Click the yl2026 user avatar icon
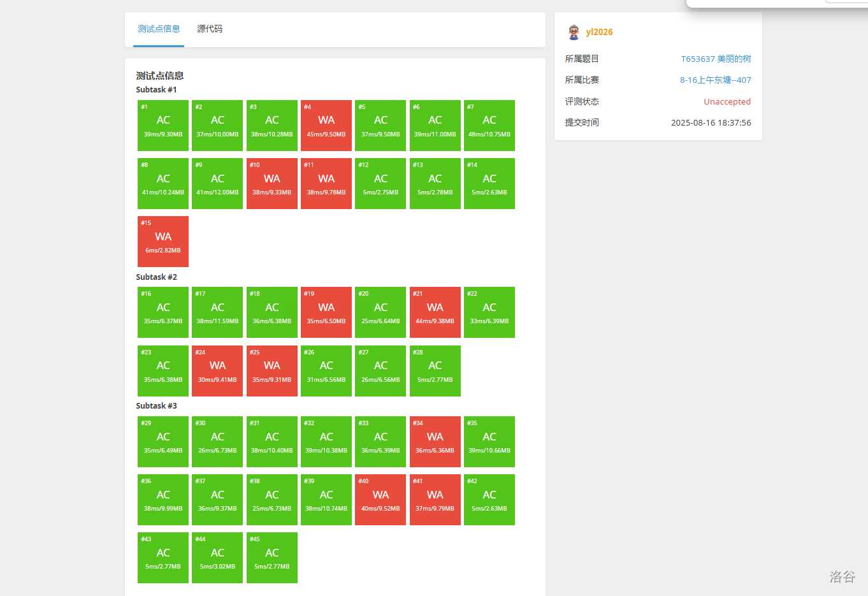 coord(574,32)
